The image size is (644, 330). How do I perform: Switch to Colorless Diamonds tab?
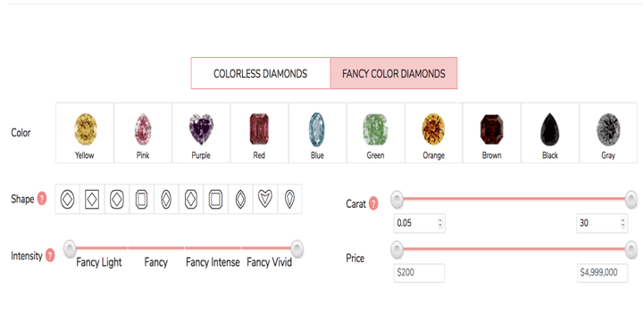coord(261,73)
